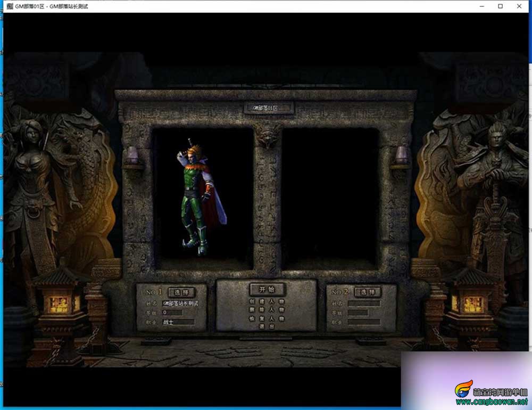532x410 pixels.
Task: Click the empty right character slot
Action: coord(330,198)
